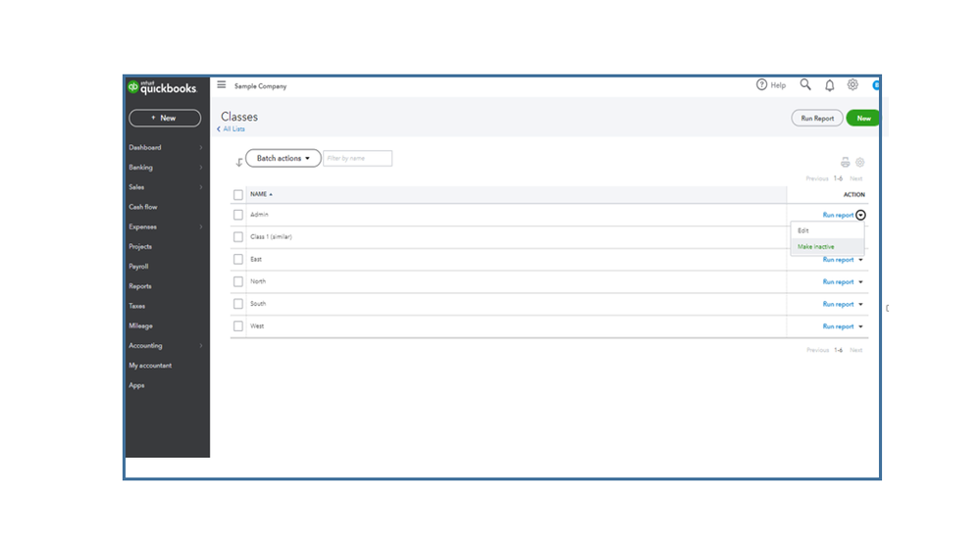Click the print list icon
The height and width of the screenshot is (551, 980).
click(x=845, y=162)
